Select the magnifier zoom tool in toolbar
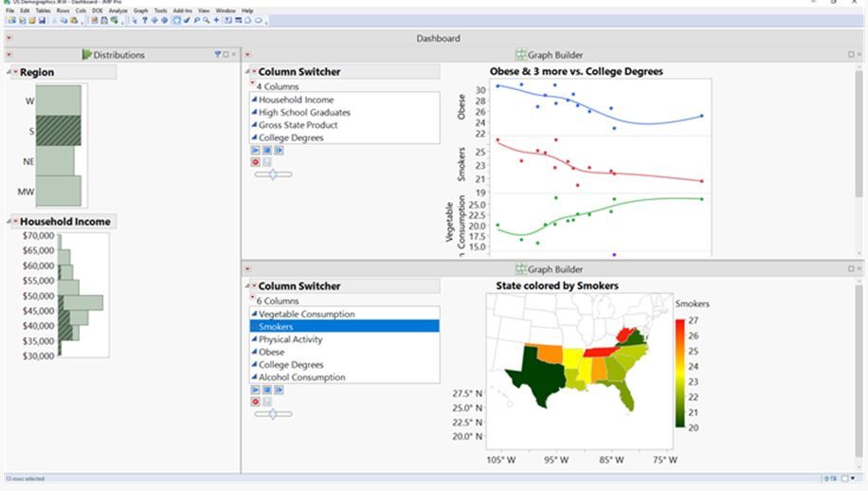The width and height of the screenshot is (868, 491). click(x=207, y=19)
